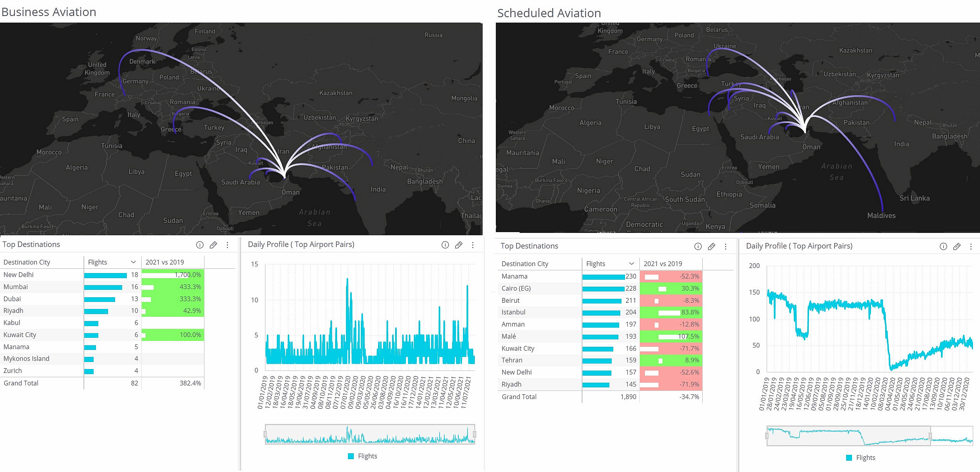The image size is (980, 472).
Task: Open kebab menu on Business Daily Profile
Action: pyautogui.click(x=473, y=245)
